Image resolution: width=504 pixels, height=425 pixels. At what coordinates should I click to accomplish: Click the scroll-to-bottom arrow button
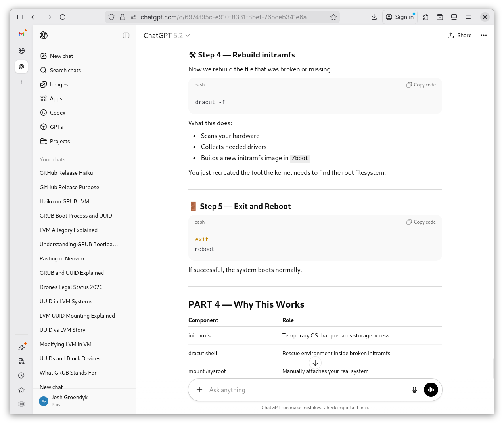(x=315, y=363)
